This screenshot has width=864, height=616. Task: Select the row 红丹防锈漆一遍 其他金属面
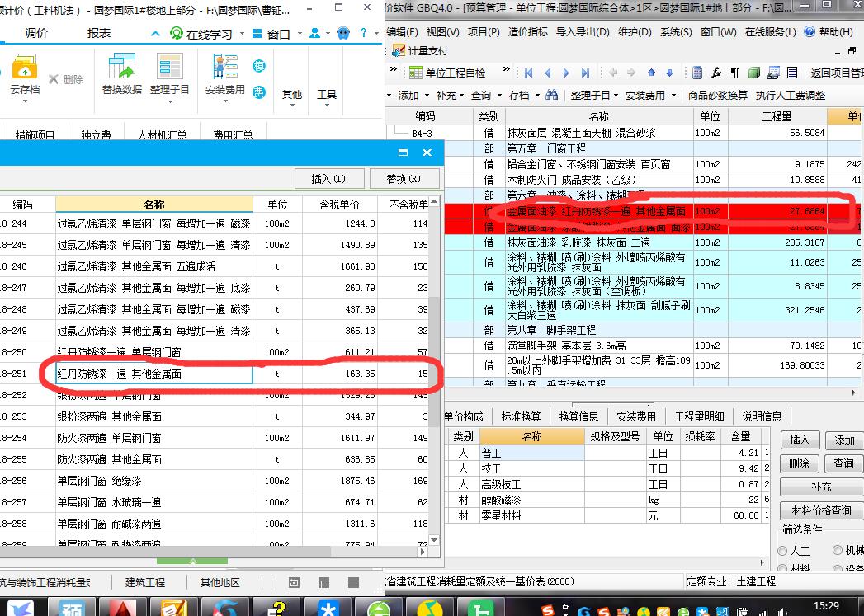215,374
